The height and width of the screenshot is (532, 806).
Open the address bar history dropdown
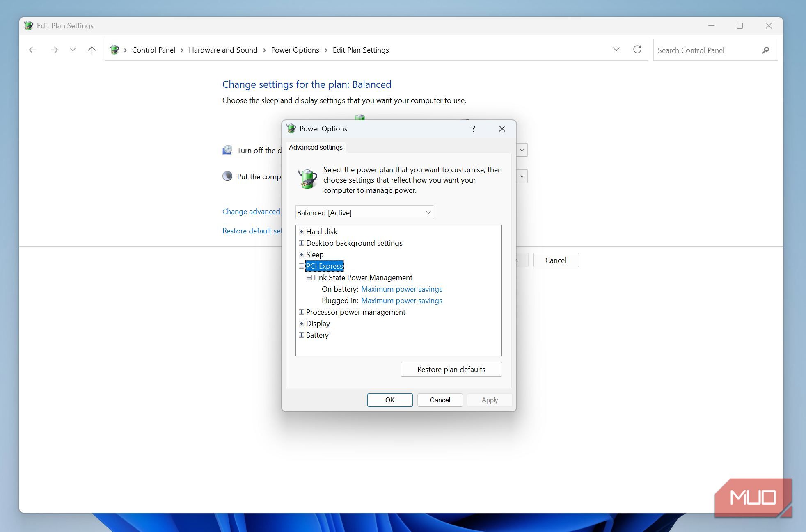[x=616, y=50]
